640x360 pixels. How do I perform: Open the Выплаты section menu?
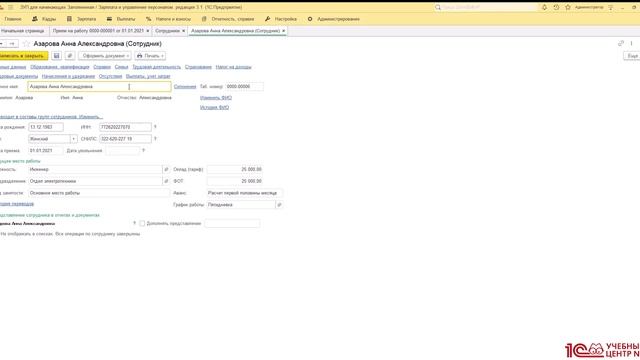tap(121, 19)
